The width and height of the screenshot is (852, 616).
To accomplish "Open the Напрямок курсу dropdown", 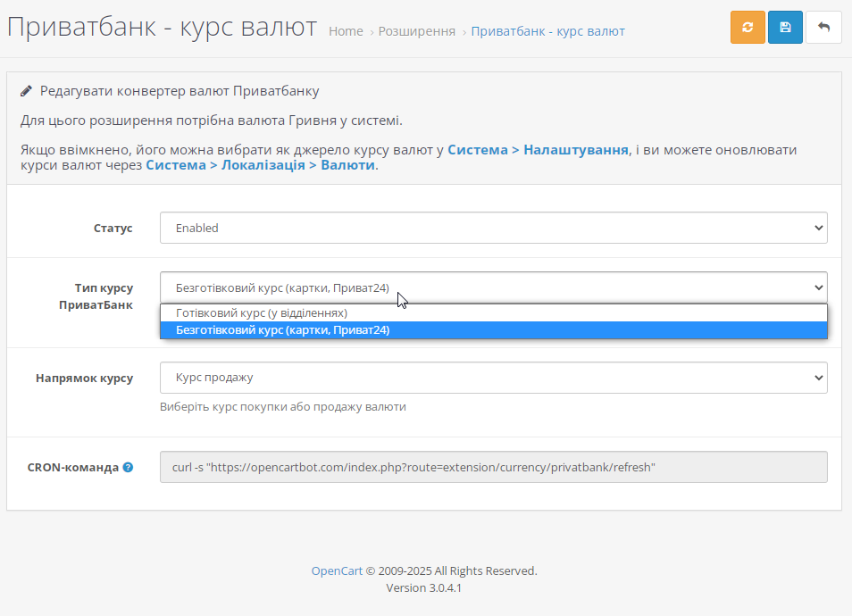I will coord(493,378).
